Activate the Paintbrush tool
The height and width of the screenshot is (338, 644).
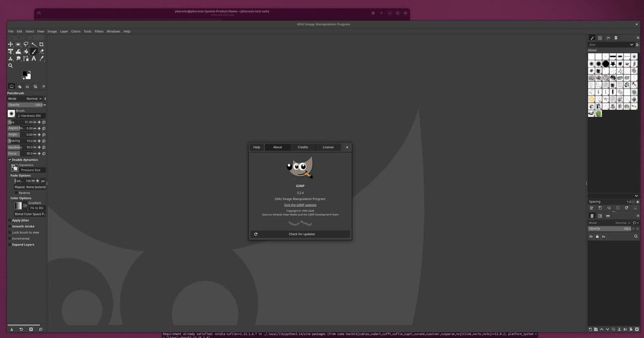point(34,51)
